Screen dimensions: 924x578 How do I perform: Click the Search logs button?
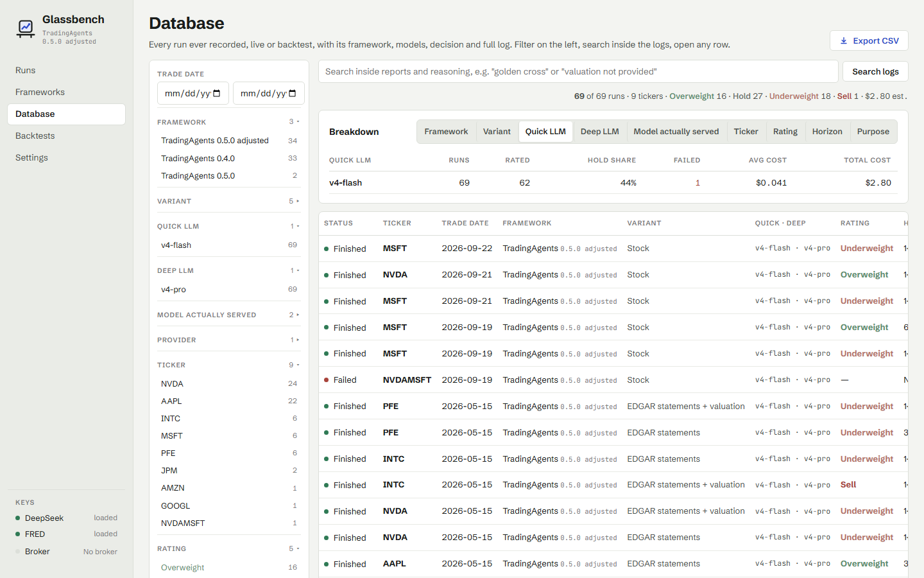pyautogui.click(x=875, y=71)
